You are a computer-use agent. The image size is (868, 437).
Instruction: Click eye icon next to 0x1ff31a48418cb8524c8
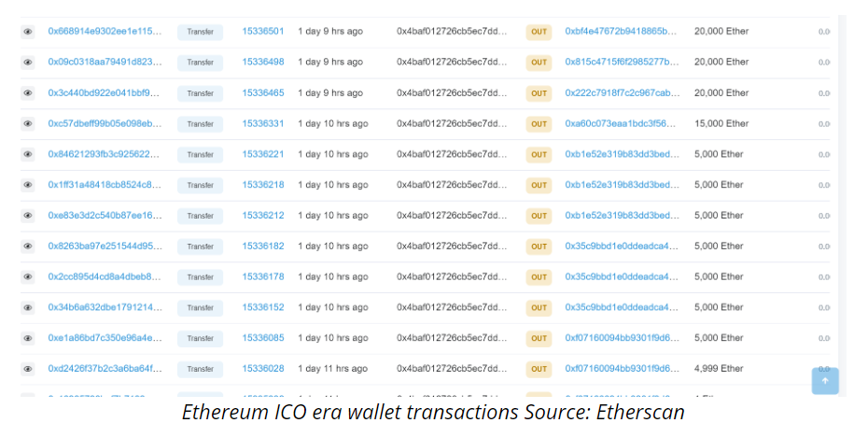coord(28,185)
